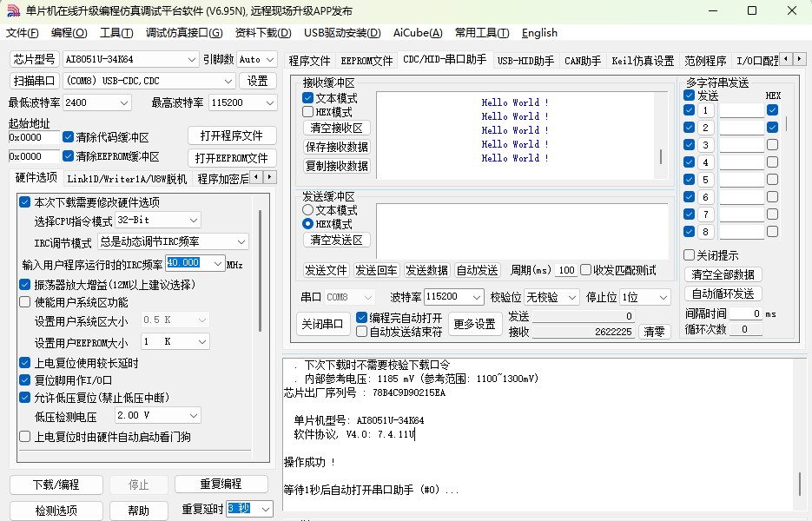Switch to the USB-HID助手 tab

click(x=525, y=61)
